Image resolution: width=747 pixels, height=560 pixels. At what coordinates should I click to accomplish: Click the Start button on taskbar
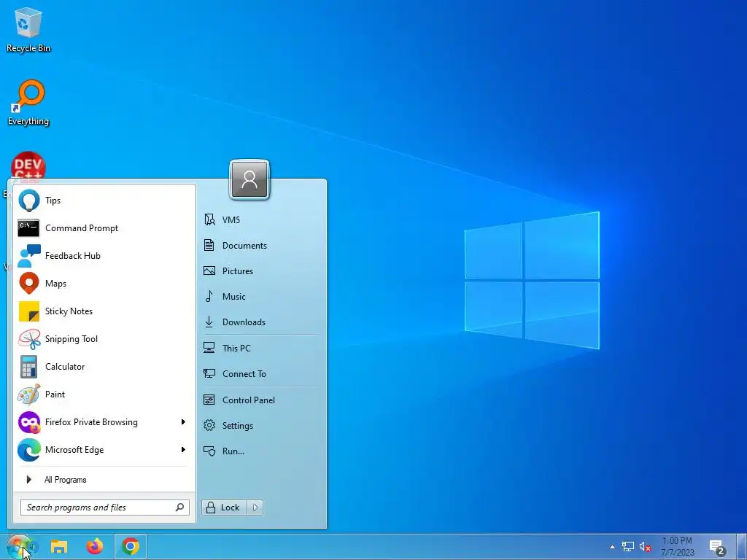tap(19, 547)
